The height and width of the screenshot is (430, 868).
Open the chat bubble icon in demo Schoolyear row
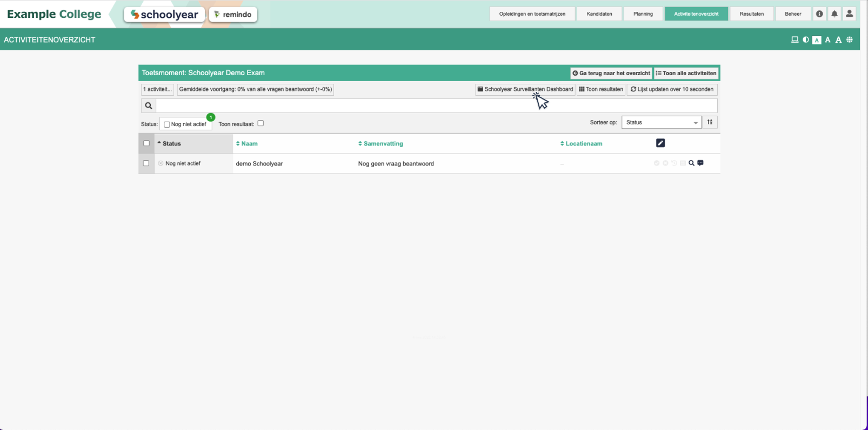700,163
